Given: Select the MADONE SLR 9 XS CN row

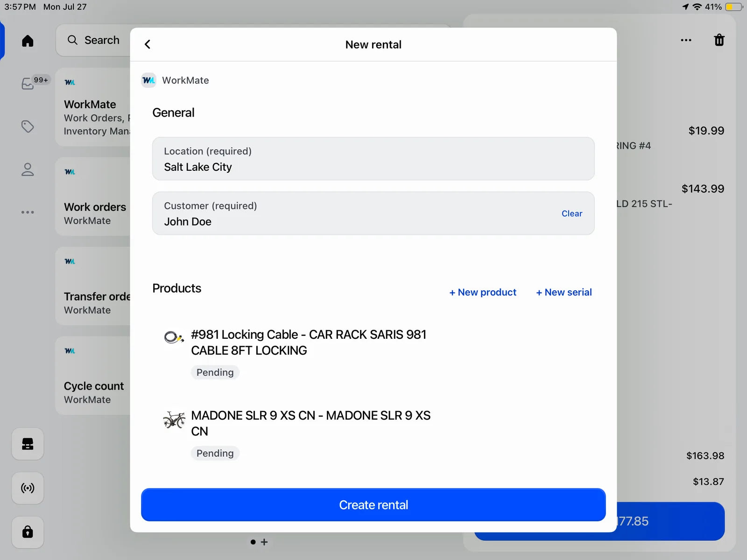Looking at the screenshot, I should 373,434.
